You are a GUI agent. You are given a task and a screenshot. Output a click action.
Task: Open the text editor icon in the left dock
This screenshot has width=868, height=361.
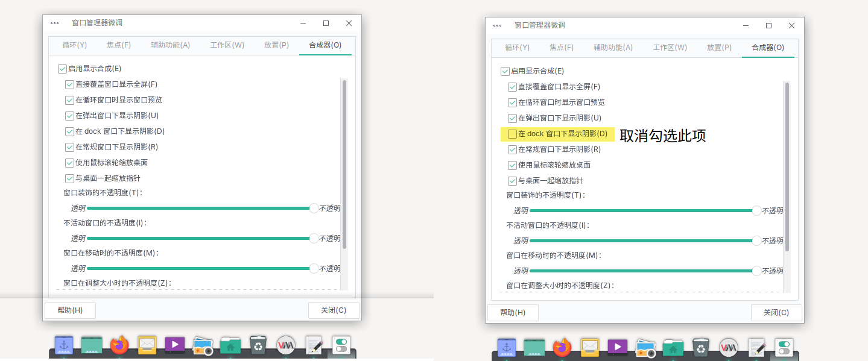click(x=314, y=345)
